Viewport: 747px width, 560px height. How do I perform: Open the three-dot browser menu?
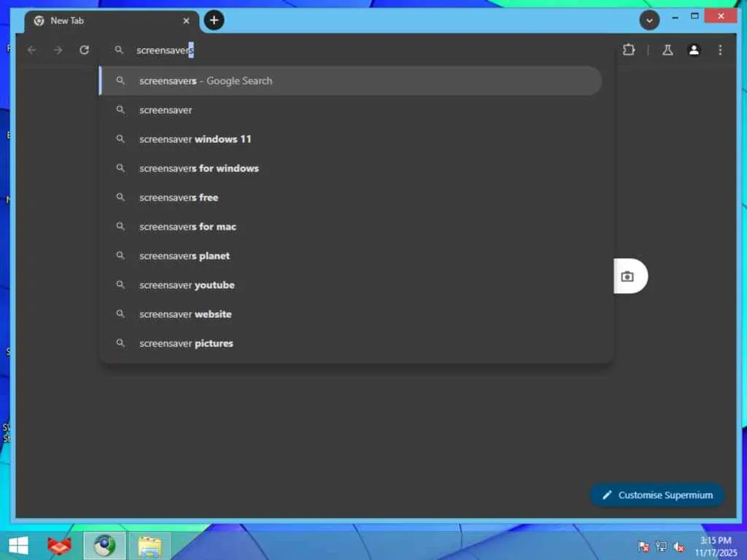[720, 50]
